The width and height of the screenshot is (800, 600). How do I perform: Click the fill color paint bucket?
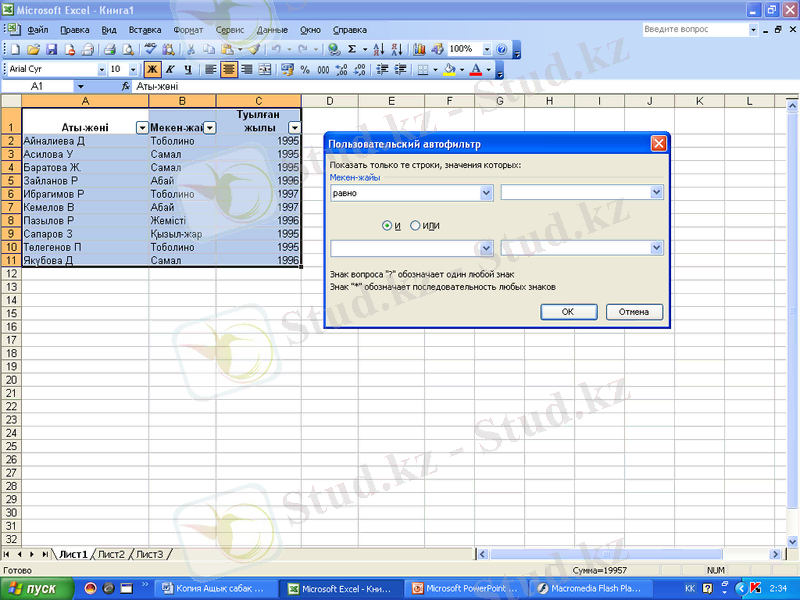pyautogui.click(x=449, y=70)
